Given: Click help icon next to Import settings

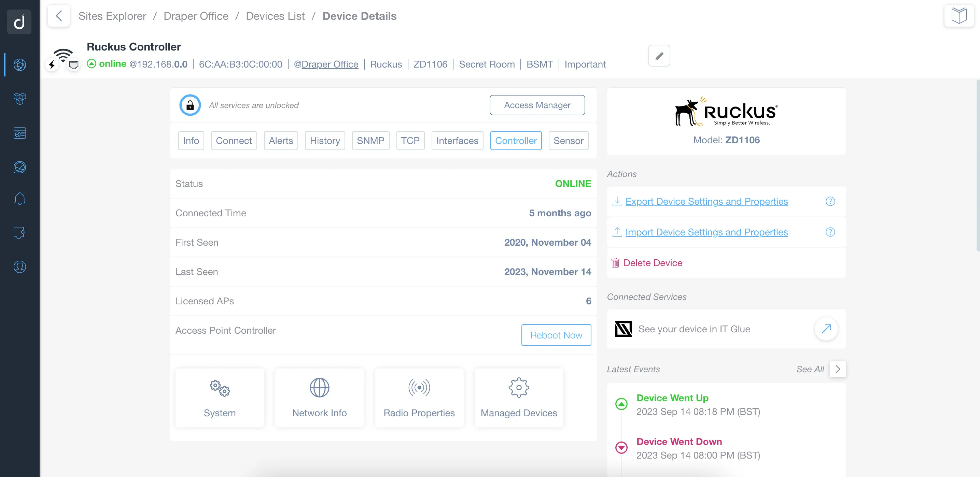Looking at the screenshot, I should coord(830,232).
